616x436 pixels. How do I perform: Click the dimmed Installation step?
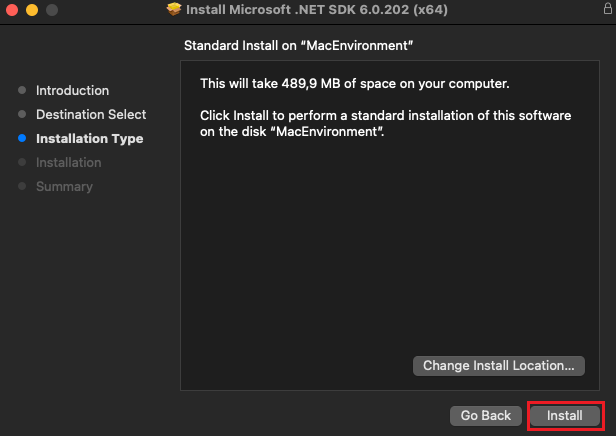tap(68, 162)
